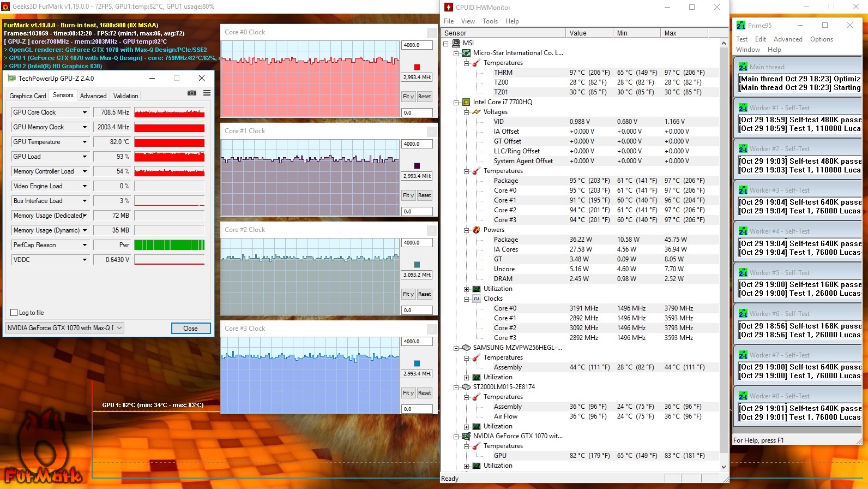Click the SAMSUNG MZVPW256HEGL drive icon
Screen dimensions: 868x489
pos(466,348)
